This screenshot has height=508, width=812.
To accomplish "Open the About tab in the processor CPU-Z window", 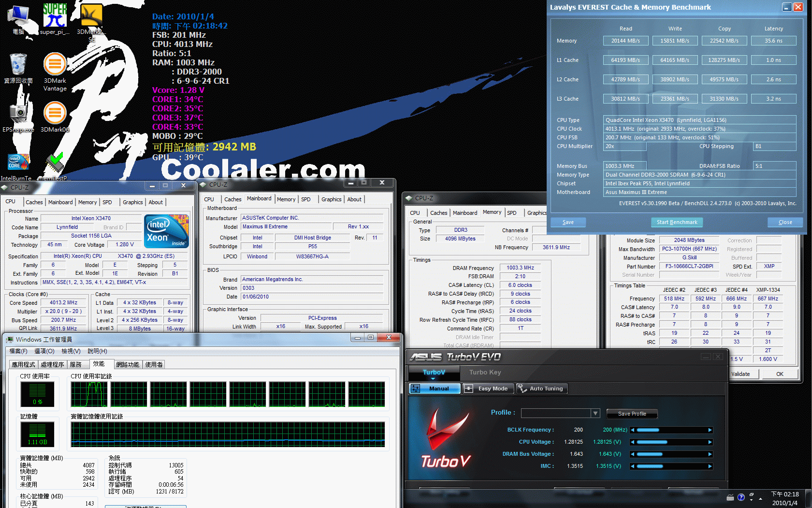I will pos(156,202).
